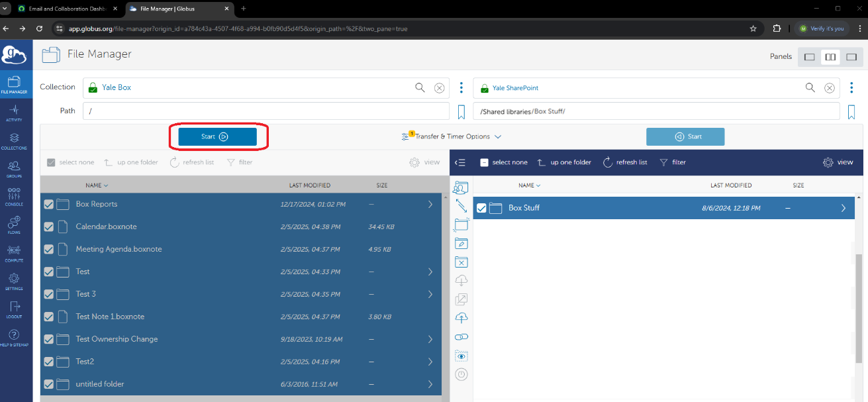Open Activity in the left sidebar

pyautogui.click(x=13, y=113)
